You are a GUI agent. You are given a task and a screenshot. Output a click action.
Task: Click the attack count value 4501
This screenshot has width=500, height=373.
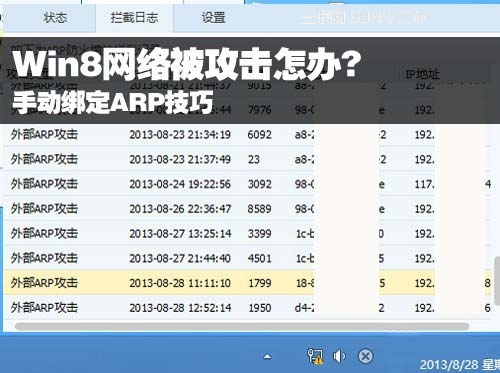pos(259,258)
